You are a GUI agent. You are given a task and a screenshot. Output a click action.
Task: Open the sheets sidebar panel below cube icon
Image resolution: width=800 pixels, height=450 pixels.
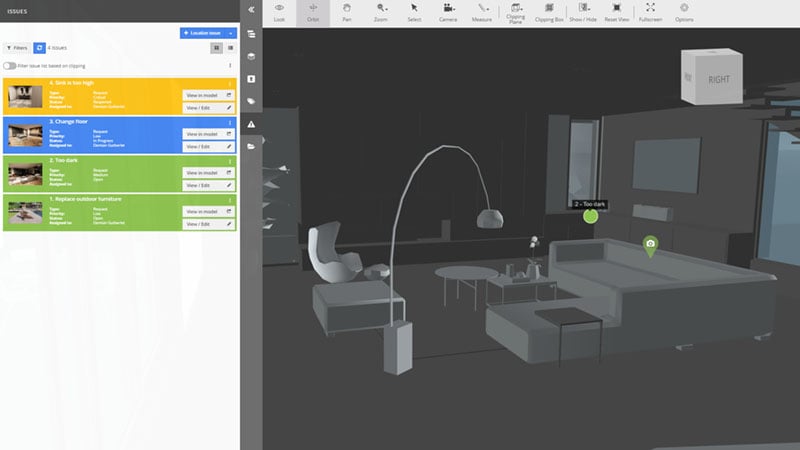click(251, 79)
